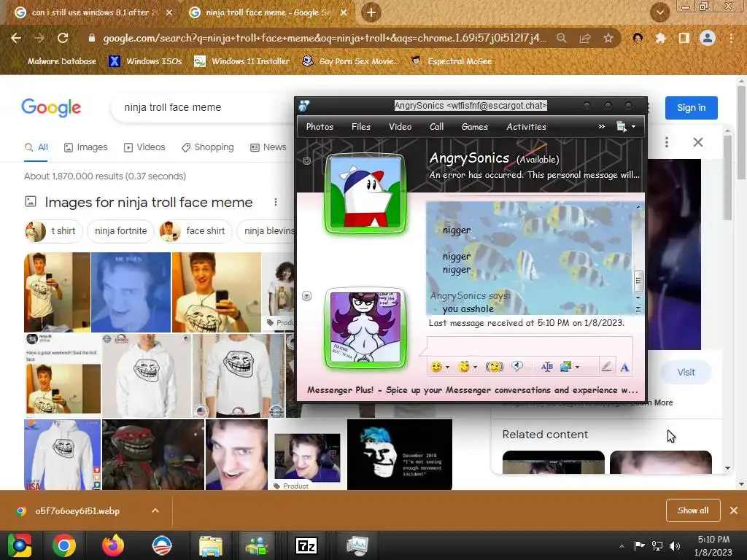
Task: Collapse own display picture arrow
Action: [x=307, y=296]
